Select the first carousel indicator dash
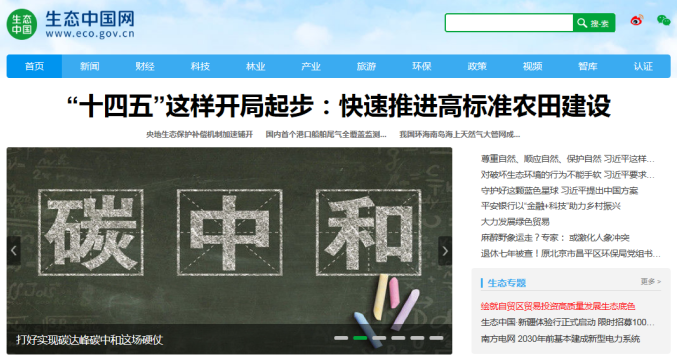Image resolution: width=677 pixels, height=363 pixels. [x=341, y=338]
